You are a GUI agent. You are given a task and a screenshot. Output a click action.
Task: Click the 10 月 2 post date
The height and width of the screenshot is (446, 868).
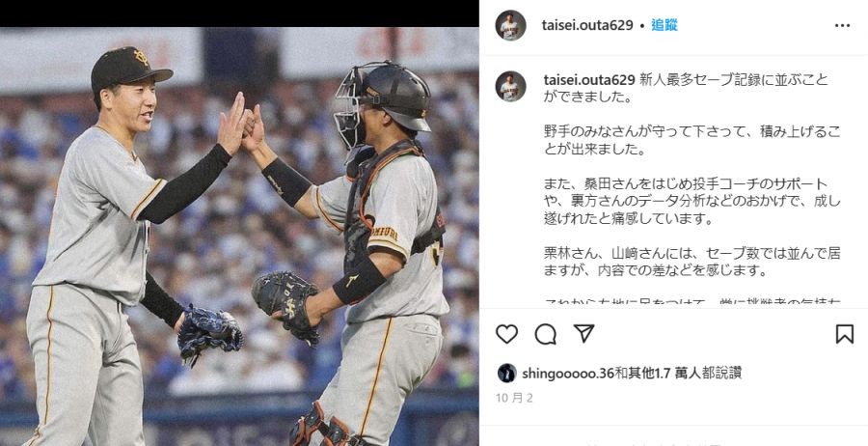coord(514,398)
